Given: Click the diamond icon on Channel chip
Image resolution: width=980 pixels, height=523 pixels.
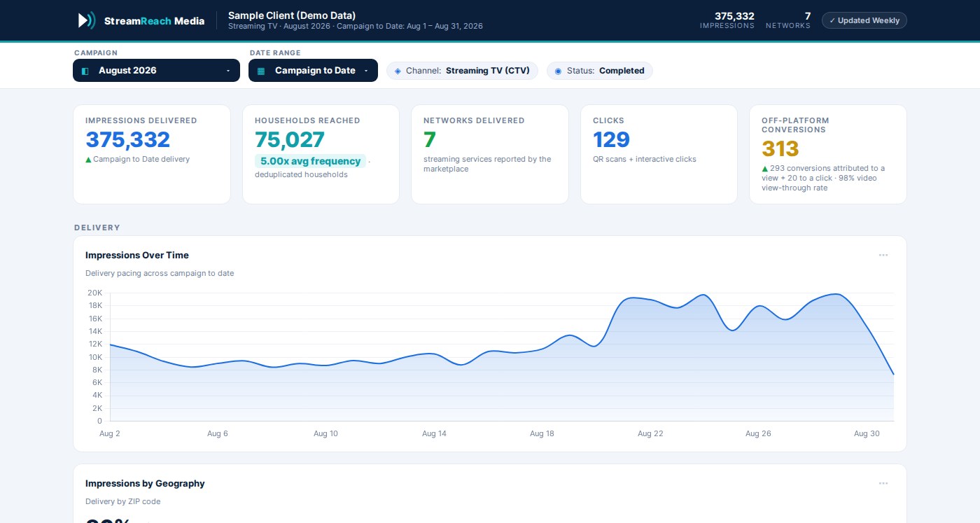Looking at the screenshot, I should (x=398, y=71).
